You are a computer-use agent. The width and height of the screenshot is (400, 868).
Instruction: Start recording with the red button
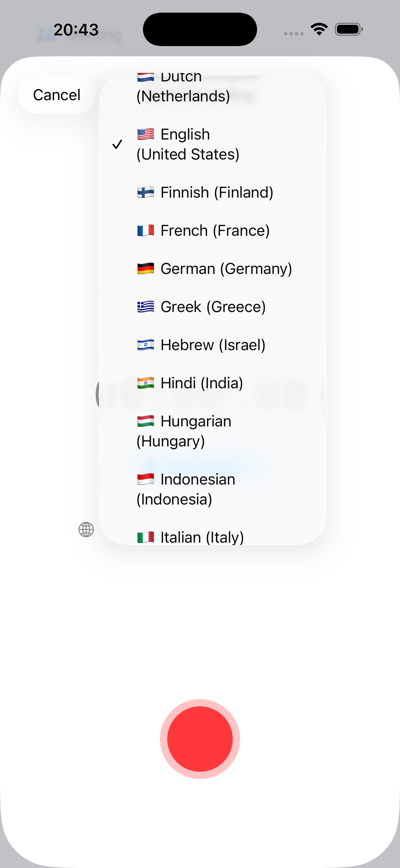click(200, 738)
